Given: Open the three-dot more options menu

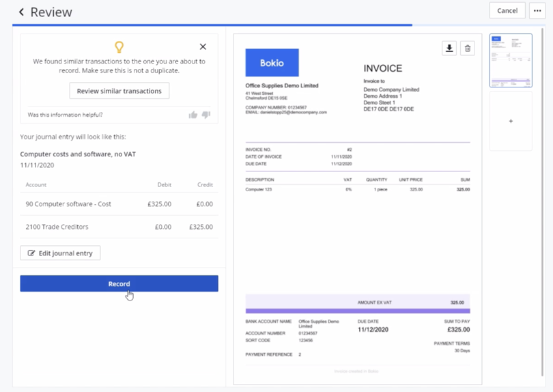Looking at the screenshot, I should [537, 11].
